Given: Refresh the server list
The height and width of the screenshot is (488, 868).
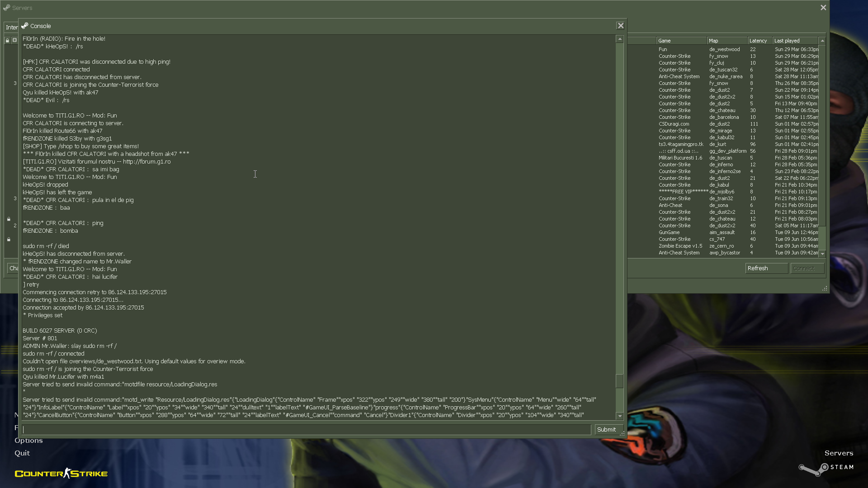Looking at the screenshot, I should tap(766, 268).
